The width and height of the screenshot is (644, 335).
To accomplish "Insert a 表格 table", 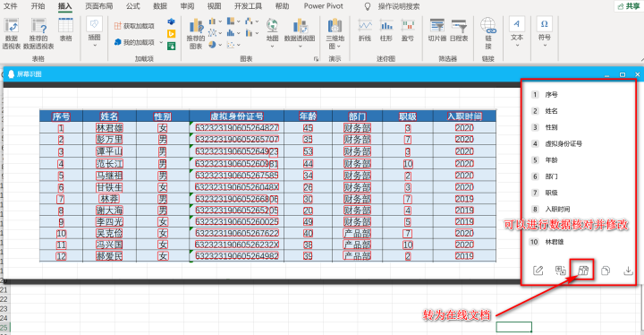I will (x=65, y=30).
